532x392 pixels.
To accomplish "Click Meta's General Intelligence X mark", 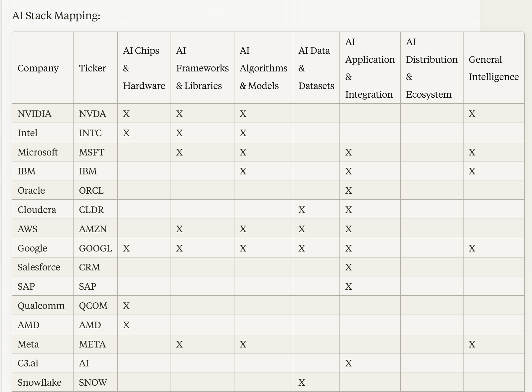I will click(x=472, y=344).
